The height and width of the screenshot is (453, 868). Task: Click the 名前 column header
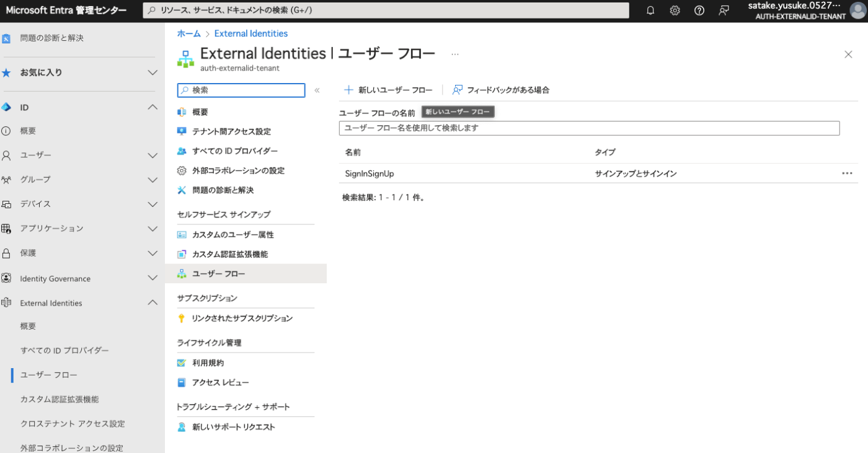click(x=353, y=152)
